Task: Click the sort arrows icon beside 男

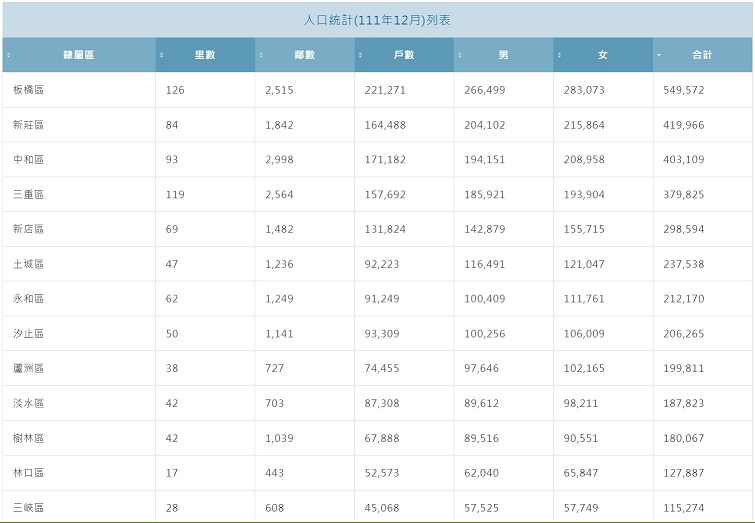Action: pos(459,55)
